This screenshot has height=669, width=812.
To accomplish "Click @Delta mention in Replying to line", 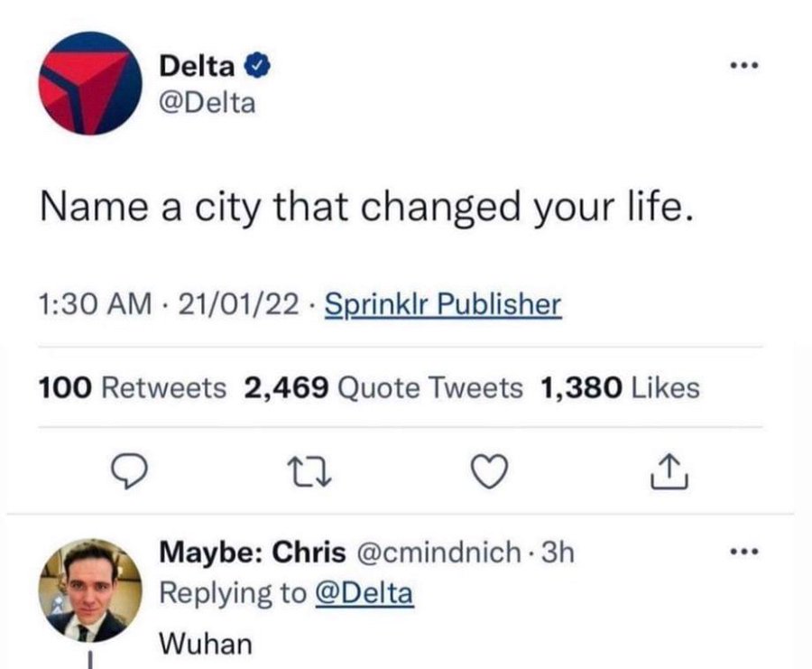I will tap(364, 593).
